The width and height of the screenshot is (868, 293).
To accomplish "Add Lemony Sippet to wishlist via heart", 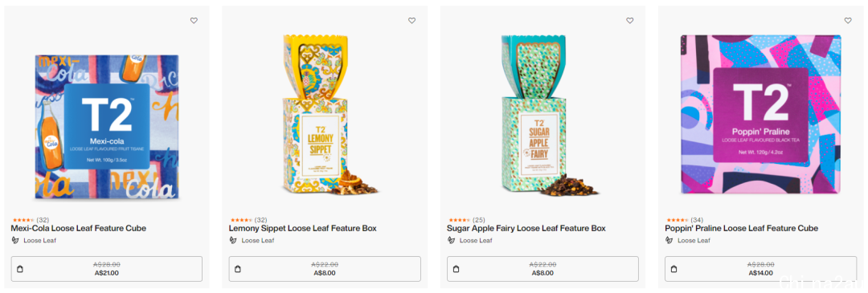I will (411, 20).
